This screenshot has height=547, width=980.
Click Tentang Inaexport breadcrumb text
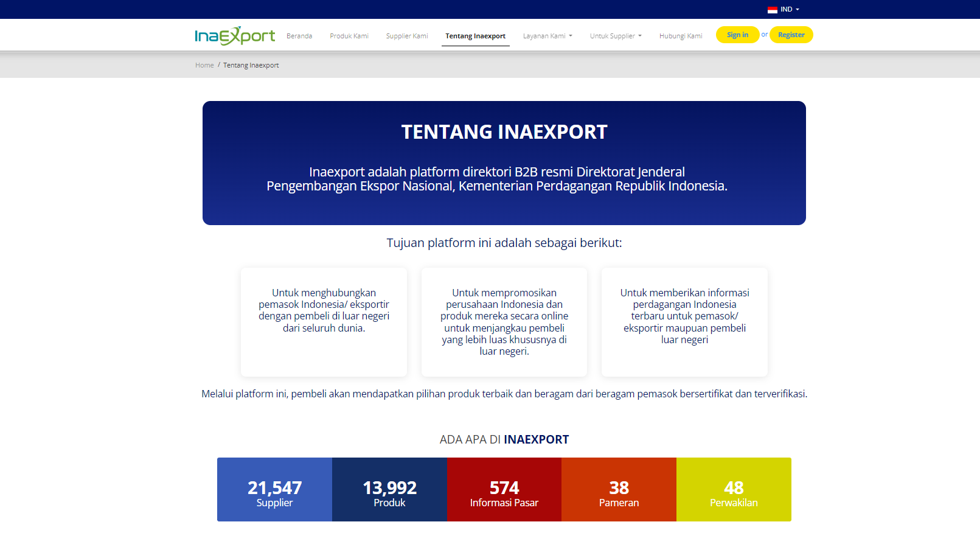(x=251, y=65)
